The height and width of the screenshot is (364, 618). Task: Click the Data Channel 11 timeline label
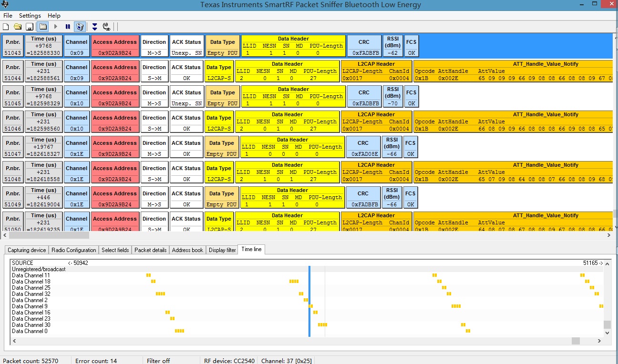point(31,275)
